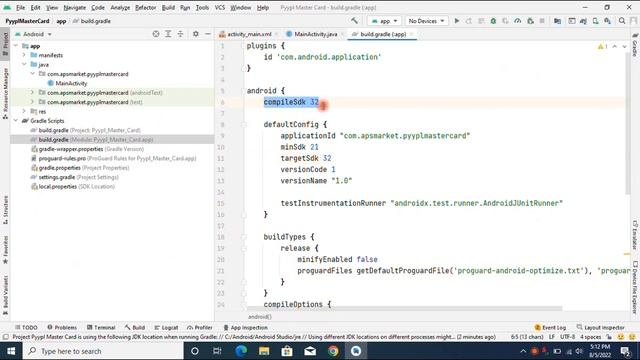Toggle the Resource Manager side panel

5,93
